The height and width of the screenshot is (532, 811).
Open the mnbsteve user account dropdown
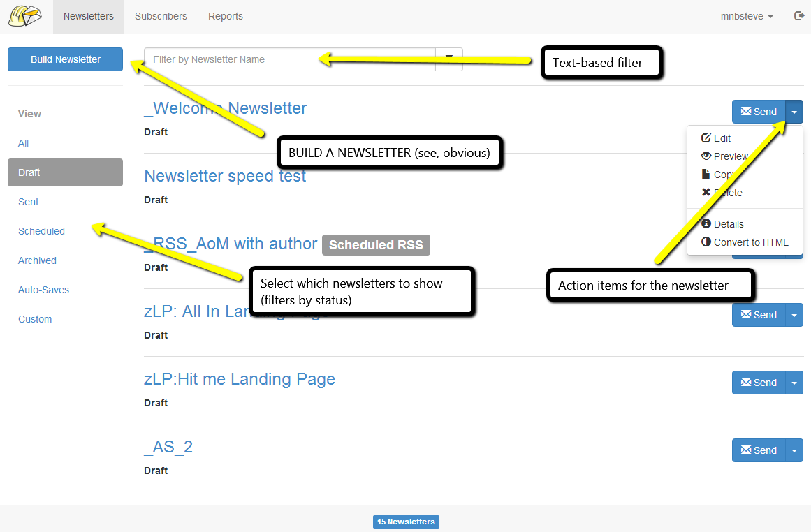[x=746, y=17]
